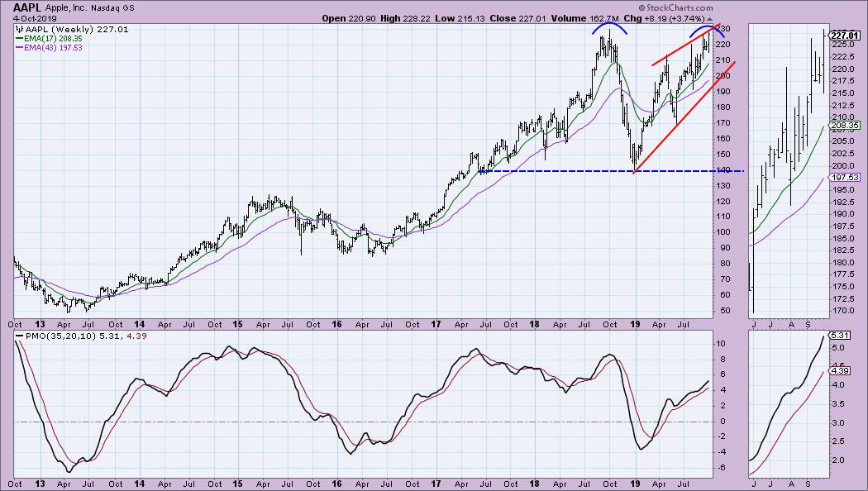Click year 16 on PMO panel time axis

336,484
